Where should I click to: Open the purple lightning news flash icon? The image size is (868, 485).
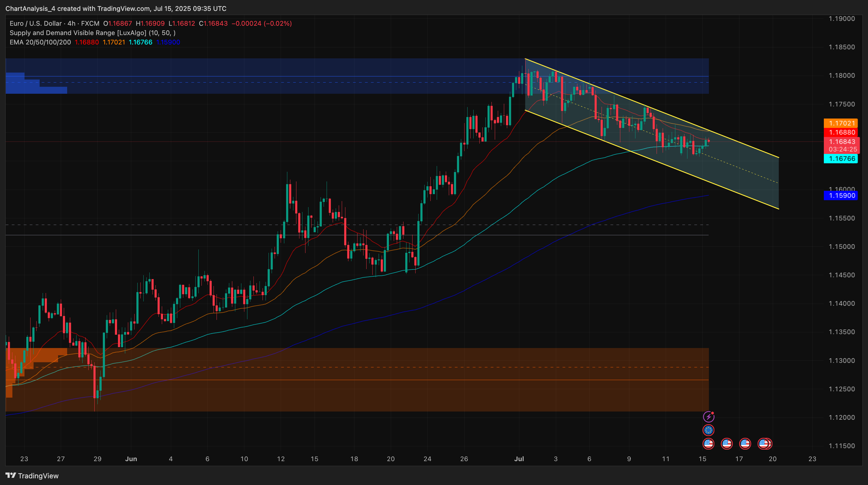pyautogui.click(x=708, y=417)
